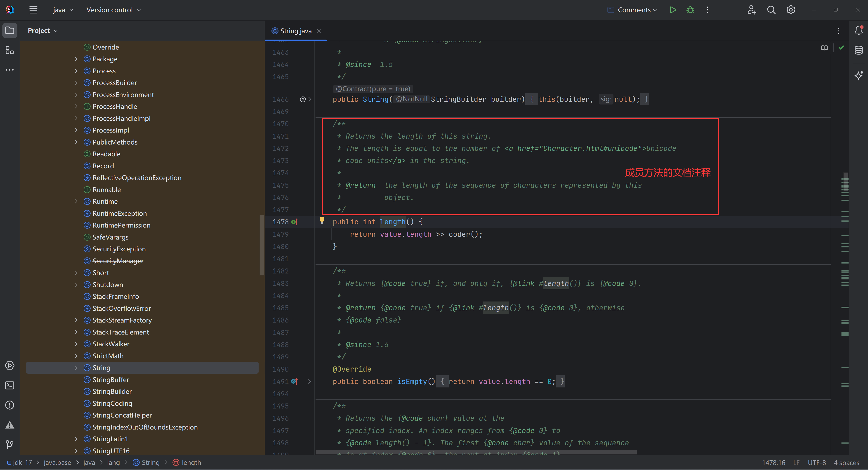
Task: Click java.base in the breadcrumb bar
Action: [57, 462]
